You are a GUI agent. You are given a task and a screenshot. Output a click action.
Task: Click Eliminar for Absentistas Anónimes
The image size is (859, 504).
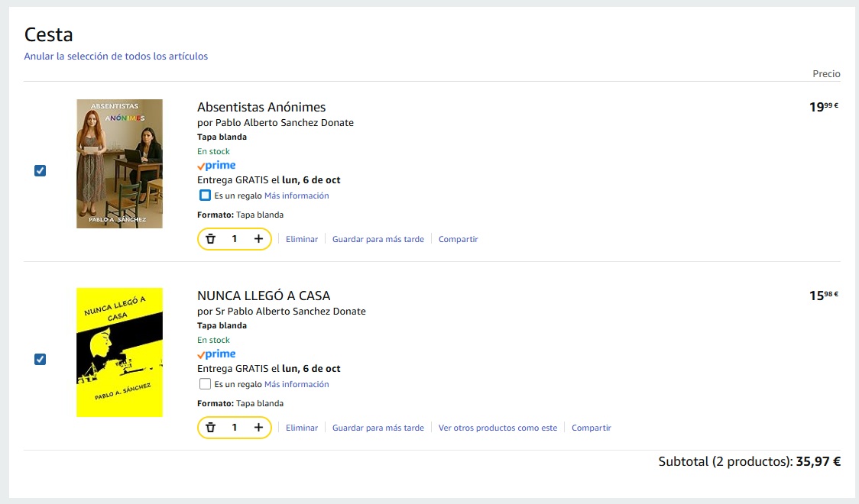(x=302, y=239)
